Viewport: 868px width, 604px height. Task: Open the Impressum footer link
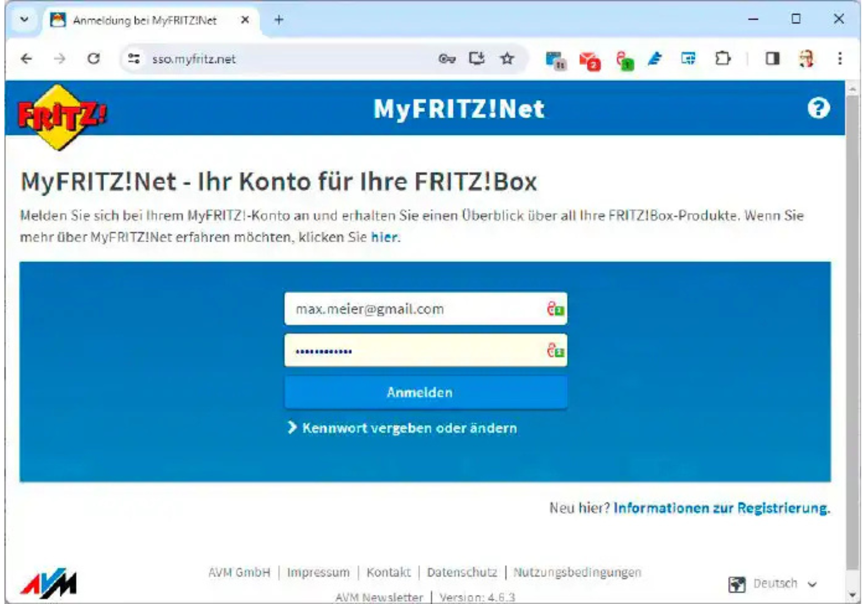point(318,573)
